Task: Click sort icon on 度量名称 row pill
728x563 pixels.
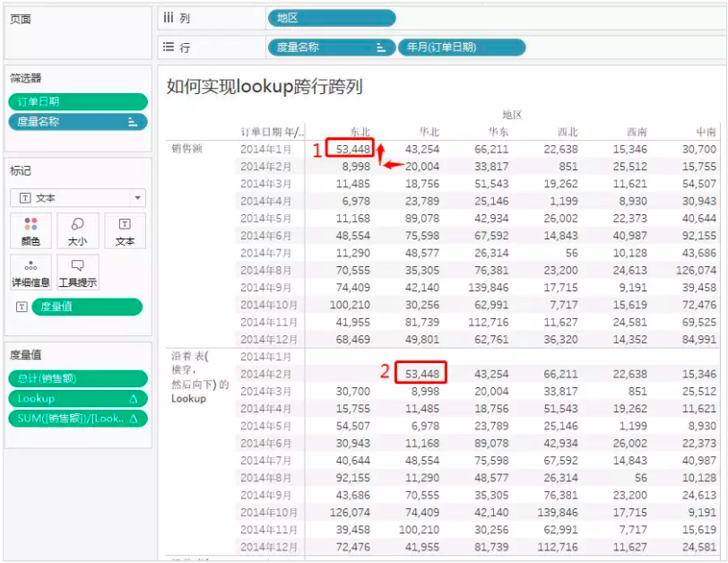Action: coord(381,48)
